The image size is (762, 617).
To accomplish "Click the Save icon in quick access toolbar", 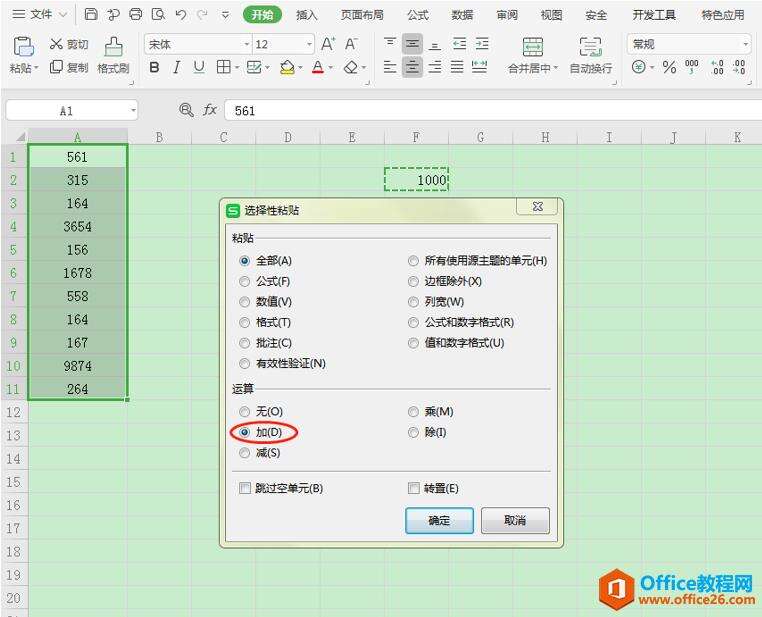I will pyautogui.click(x=91, y=15).
